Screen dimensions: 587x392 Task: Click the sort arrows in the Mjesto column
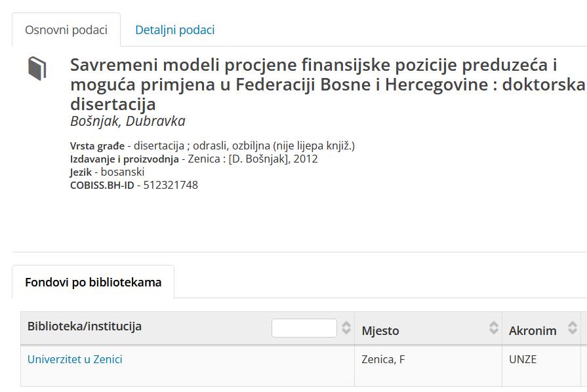[494, 328]
